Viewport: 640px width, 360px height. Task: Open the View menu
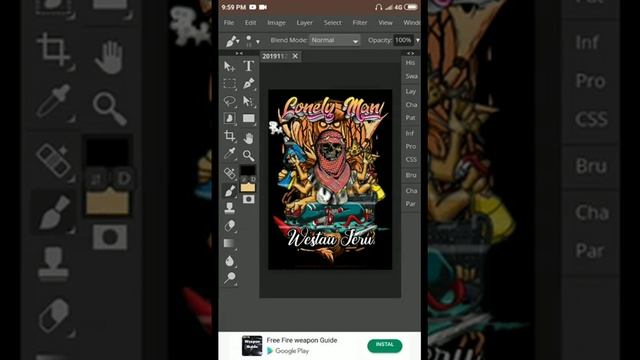click(x=385, y=23)
